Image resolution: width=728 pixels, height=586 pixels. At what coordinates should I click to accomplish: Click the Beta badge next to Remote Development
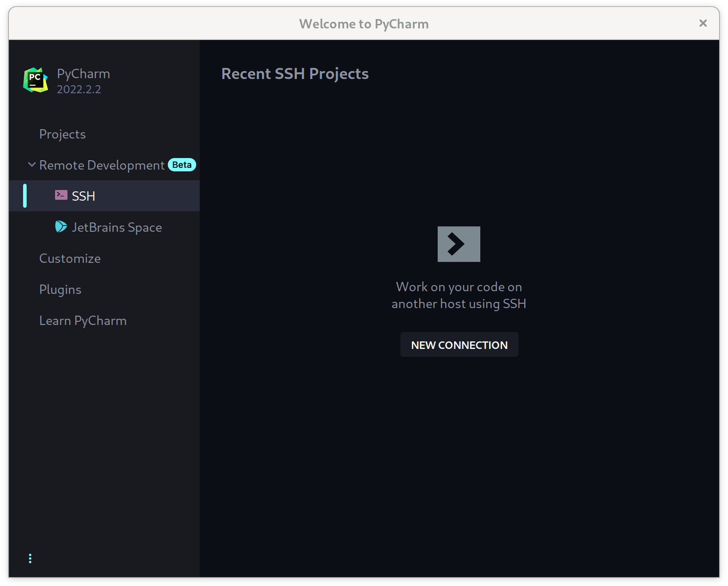pyautogui.click(x=182, y=165)
